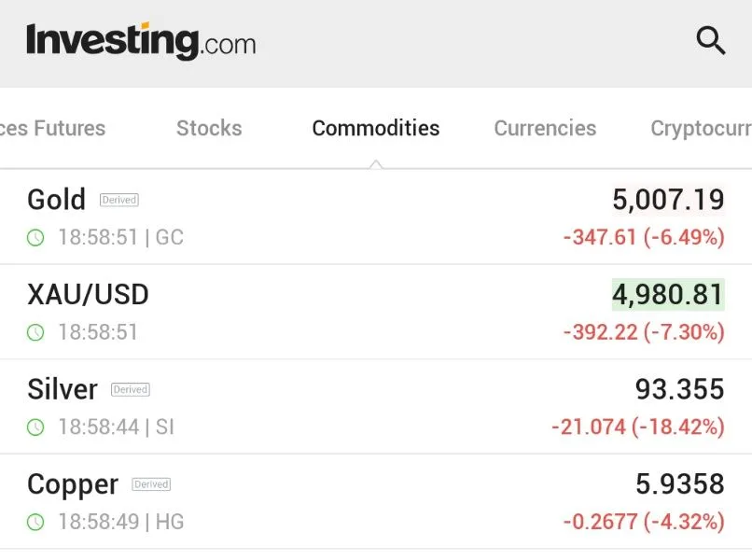Open the Currencies tab
The width and height of the screenshot is (752, 560).
click(545, 128)
